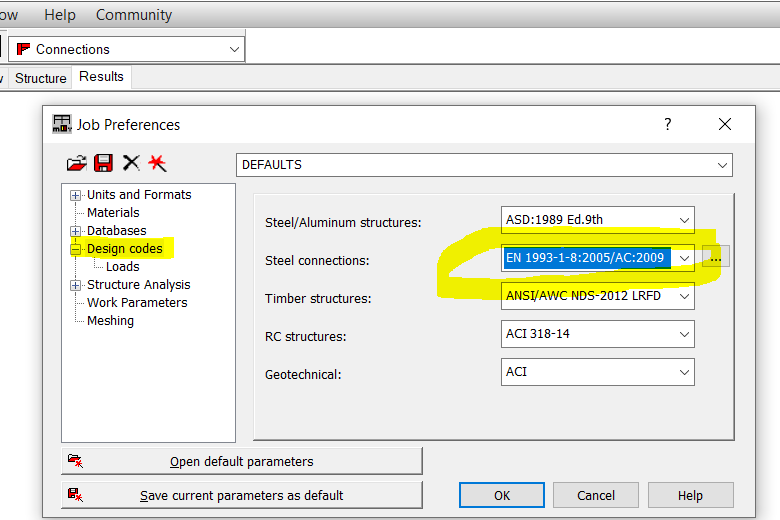This screenshot has width=780, height=520.
Task: Open the Connections layout dropdown
Action: (x=234, y=49)
